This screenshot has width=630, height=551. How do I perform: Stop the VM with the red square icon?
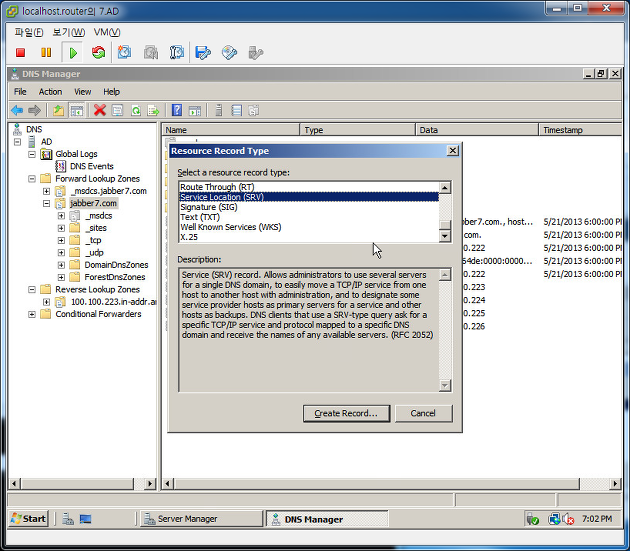(20, 53)
